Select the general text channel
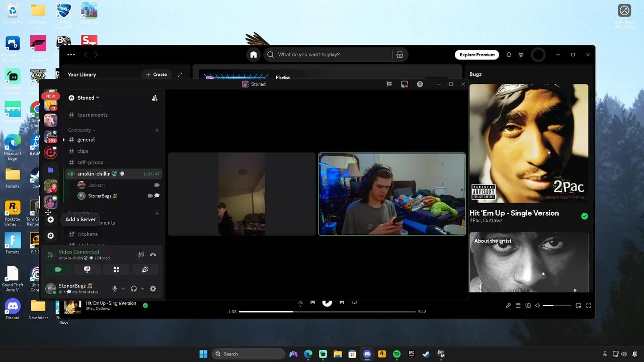 point(86,140)
